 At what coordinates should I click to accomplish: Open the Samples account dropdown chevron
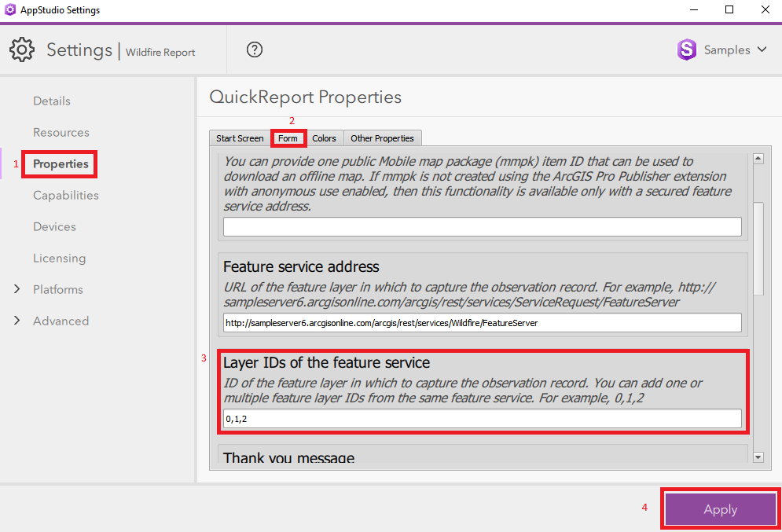[762, 50]
